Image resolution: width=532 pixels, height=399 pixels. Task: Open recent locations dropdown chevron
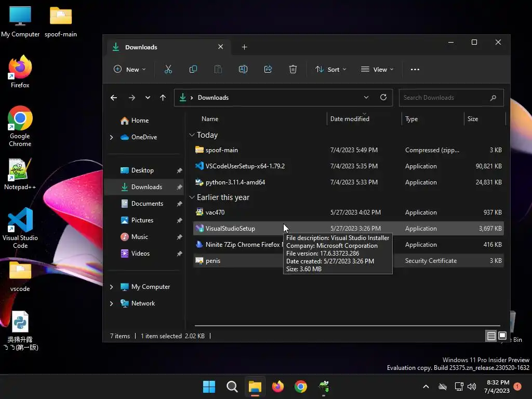point(148,98)
